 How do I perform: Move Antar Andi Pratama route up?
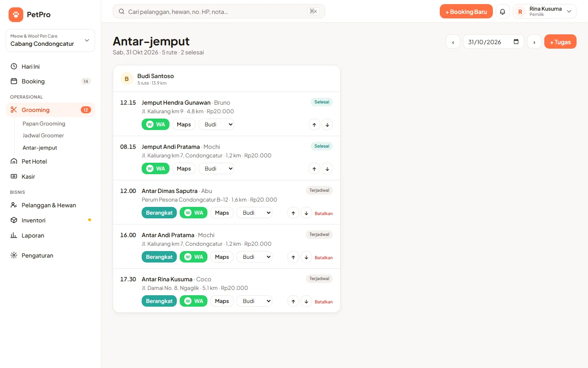pos(293,257)
